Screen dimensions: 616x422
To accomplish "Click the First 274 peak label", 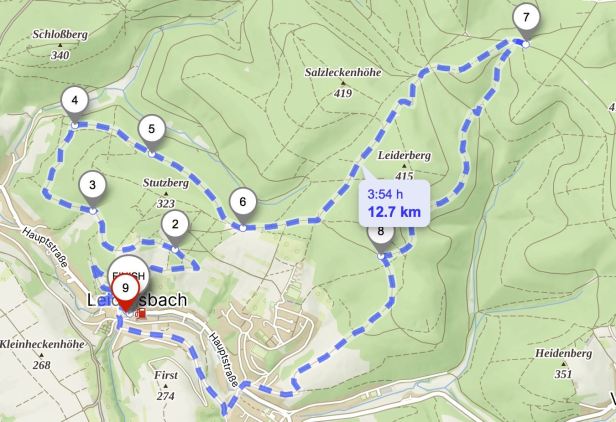I will pyautogui.click(x=165, y=385).
